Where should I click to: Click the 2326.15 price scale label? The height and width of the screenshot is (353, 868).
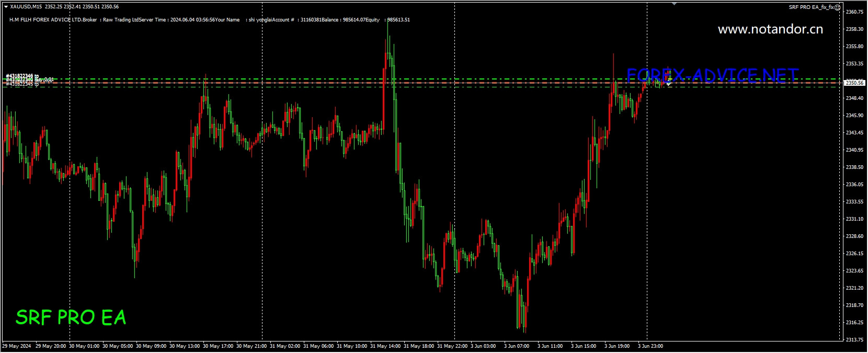[x=854, y=253]
